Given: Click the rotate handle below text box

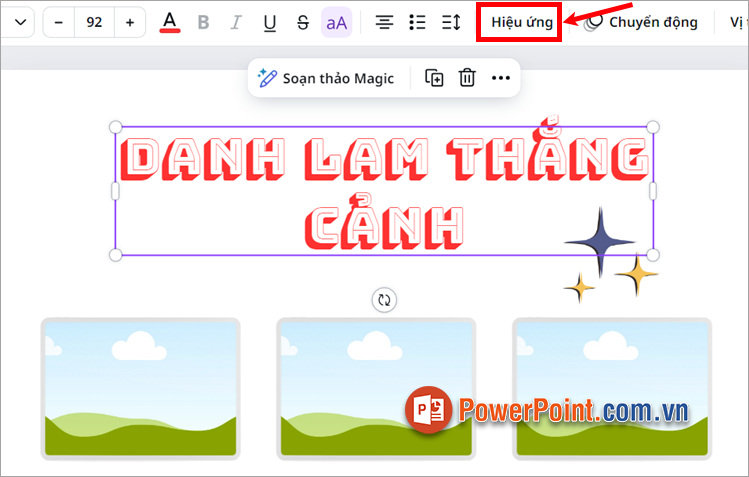Looking at the screenshot, I should click(384, 299).
